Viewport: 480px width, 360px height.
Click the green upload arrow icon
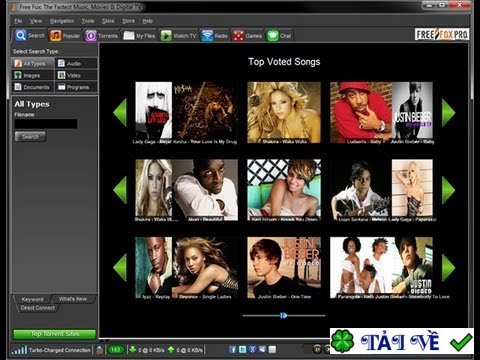[x=171, y=350]
